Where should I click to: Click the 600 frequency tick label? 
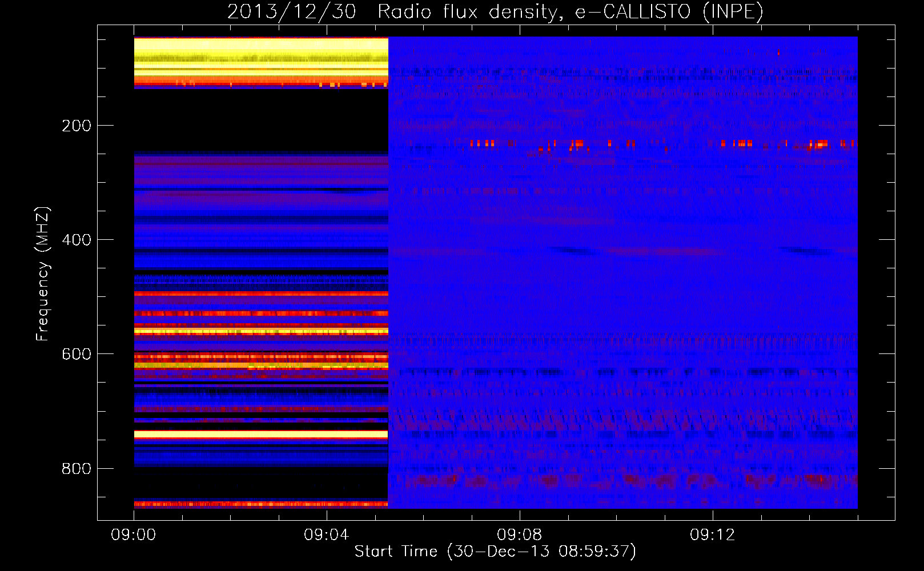point(77,354)
